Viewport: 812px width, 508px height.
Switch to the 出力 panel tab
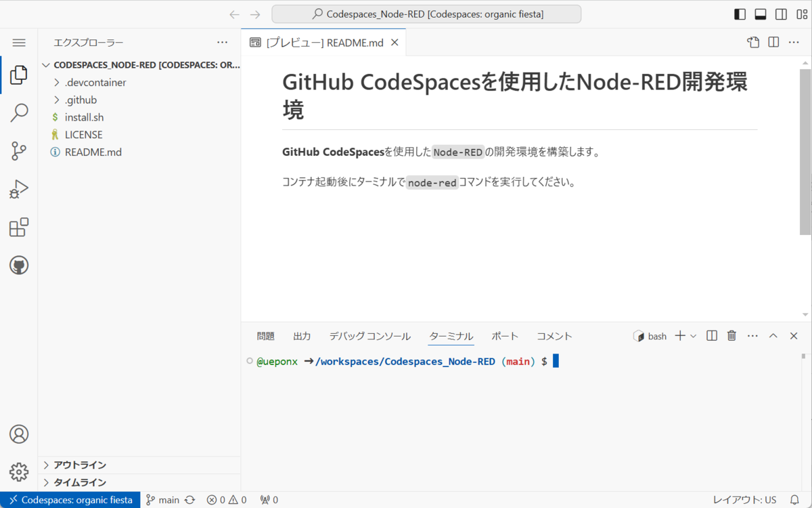(x=302, y=336)
